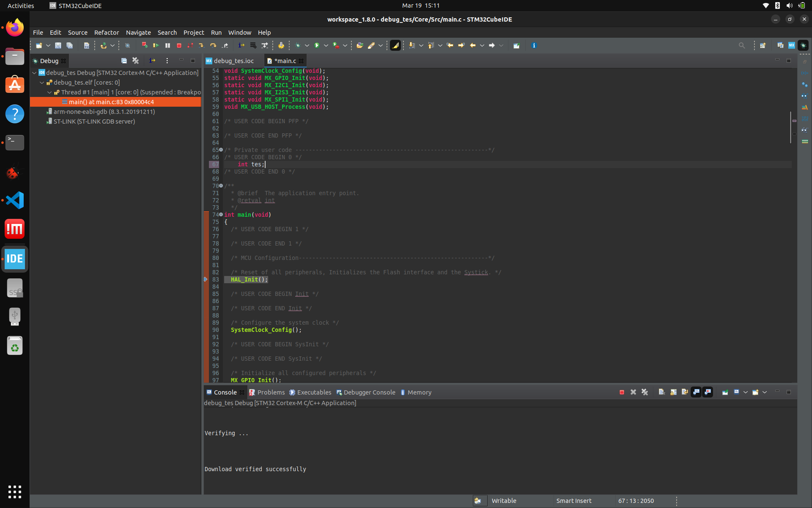This screenshot has width=812, height=508.
Task: Toggle Scroll Lock in Console toolbar
Action: [673, 392]
